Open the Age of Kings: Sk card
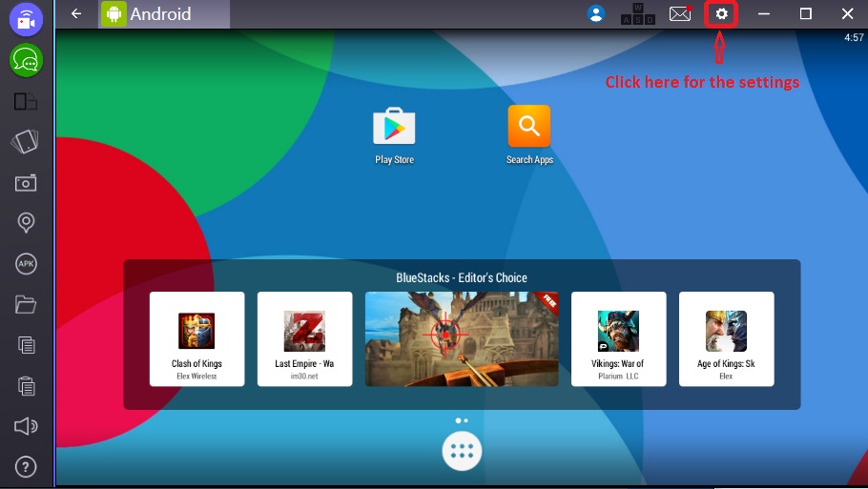The width and height of the screenshot is (868, 489). coord(726,339)
